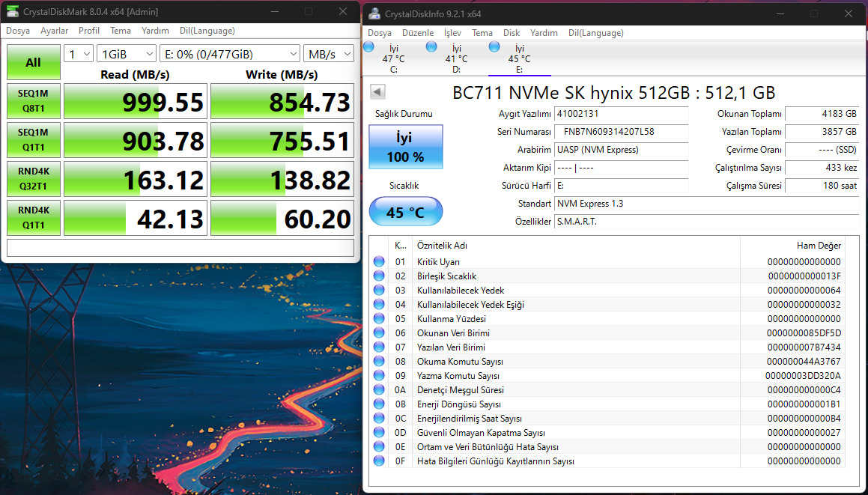Image resolution: width=868 pixels, height=495 pixels.
Task: Open Profil menu in CrystalDiskMark
Action: (89, 31)
